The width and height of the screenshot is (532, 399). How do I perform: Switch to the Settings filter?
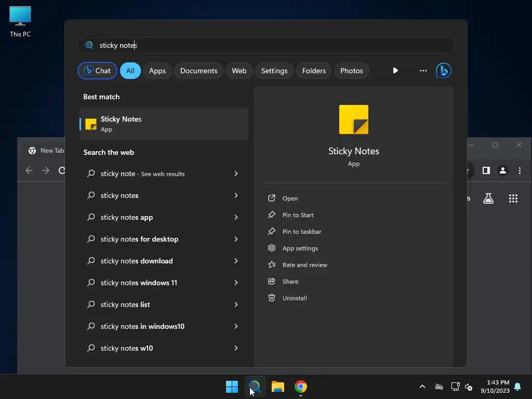pos(274,71)
